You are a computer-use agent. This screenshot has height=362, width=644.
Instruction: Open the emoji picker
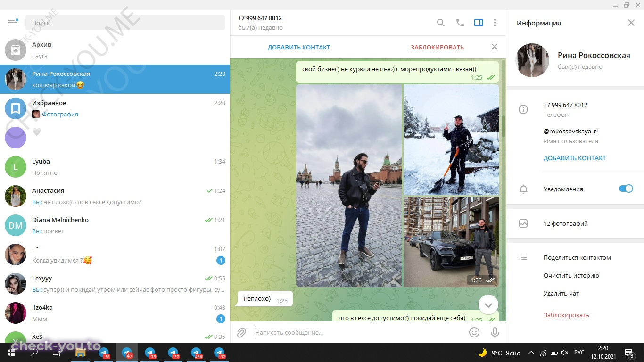474,332
